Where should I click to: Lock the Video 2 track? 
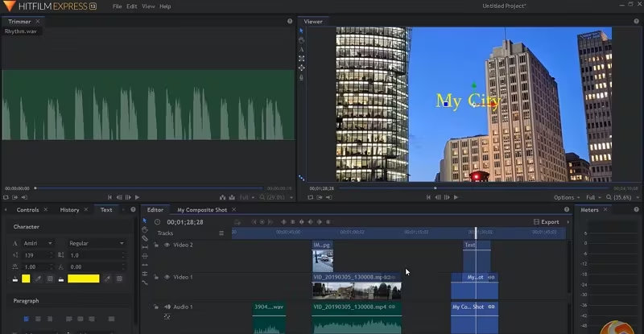pos(156,245)
